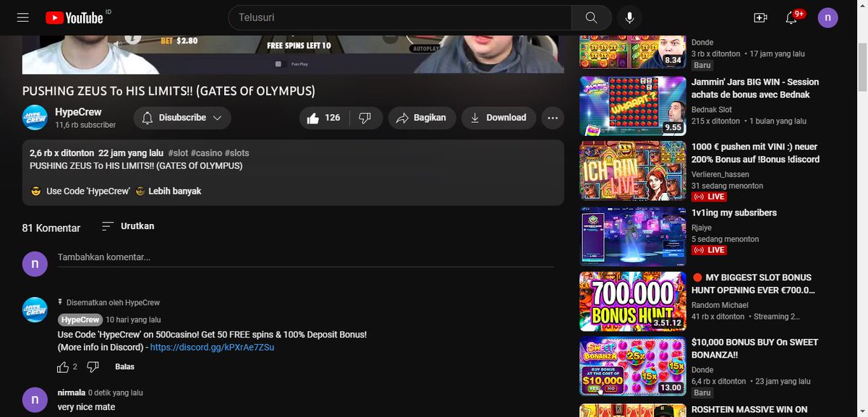The image size is (868, 417).
Task: Click own avatar beside comment field
Action: (x=35, y=264)
